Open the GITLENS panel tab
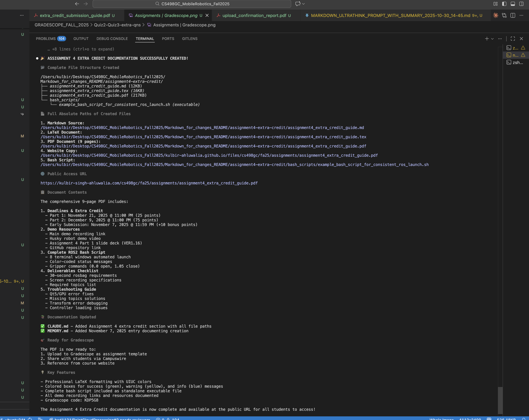The height and width of the screenshot is (420, 529). (x=190, y=39)
